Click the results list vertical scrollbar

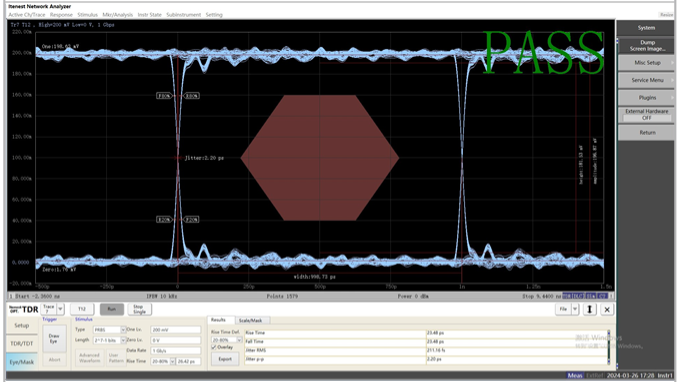point(609,347)
